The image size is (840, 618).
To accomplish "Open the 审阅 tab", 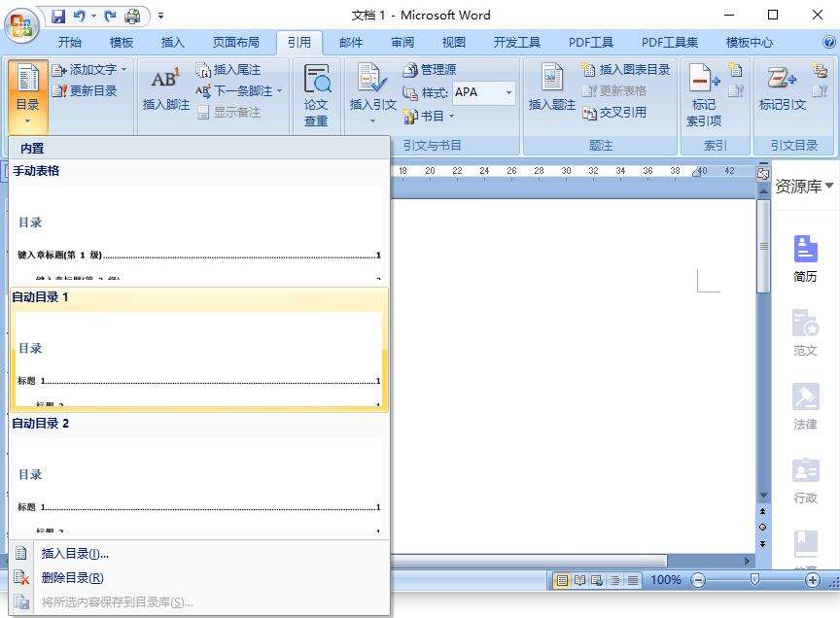I will point(402,43).
